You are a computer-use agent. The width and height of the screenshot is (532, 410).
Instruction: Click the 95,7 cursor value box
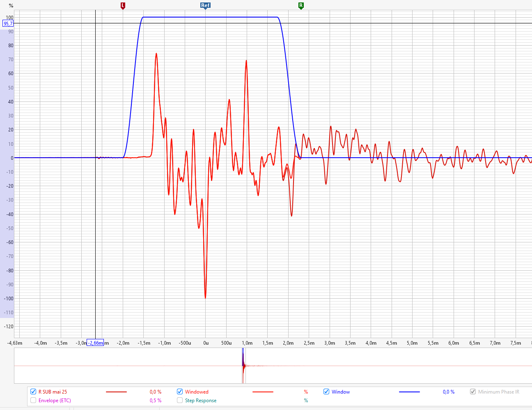pyautogui.click(x=8, y=23)
